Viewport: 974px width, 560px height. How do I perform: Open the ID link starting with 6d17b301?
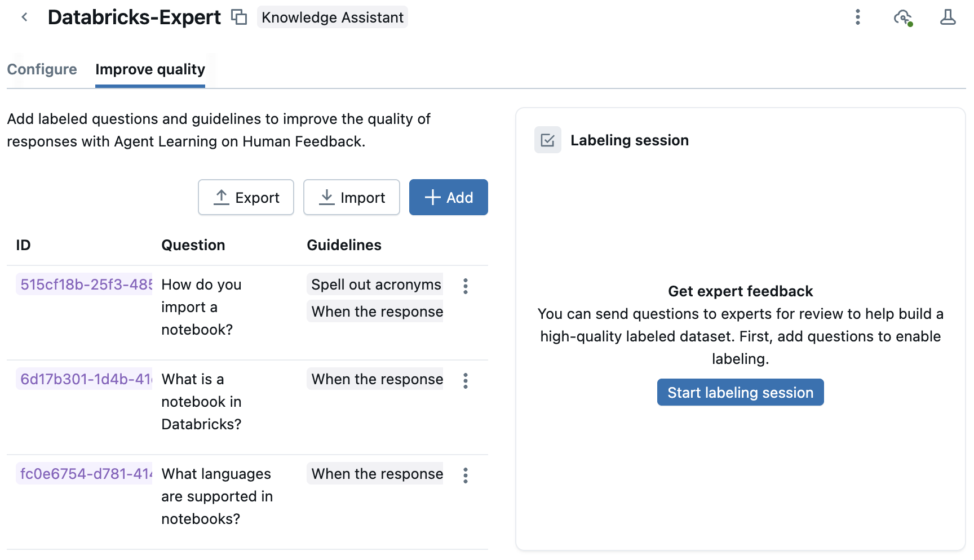click(x=85, y=379)
